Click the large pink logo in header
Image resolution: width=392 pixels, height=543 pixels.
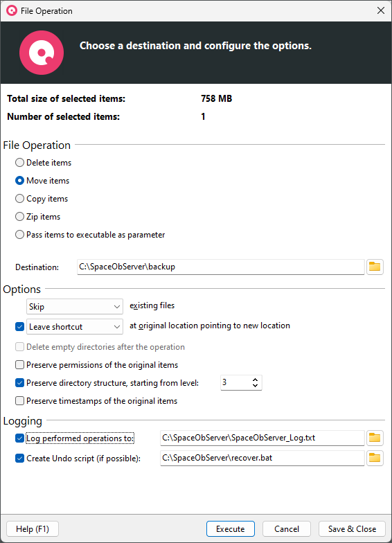click(42, 53)
